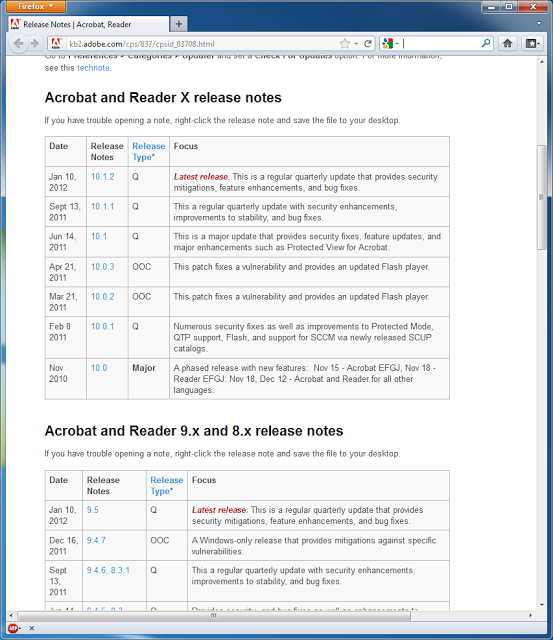The height and width of the screenshot is (640, 553).
Task: Click the horizontal scrollbar thumb
Action: point(213,616)
